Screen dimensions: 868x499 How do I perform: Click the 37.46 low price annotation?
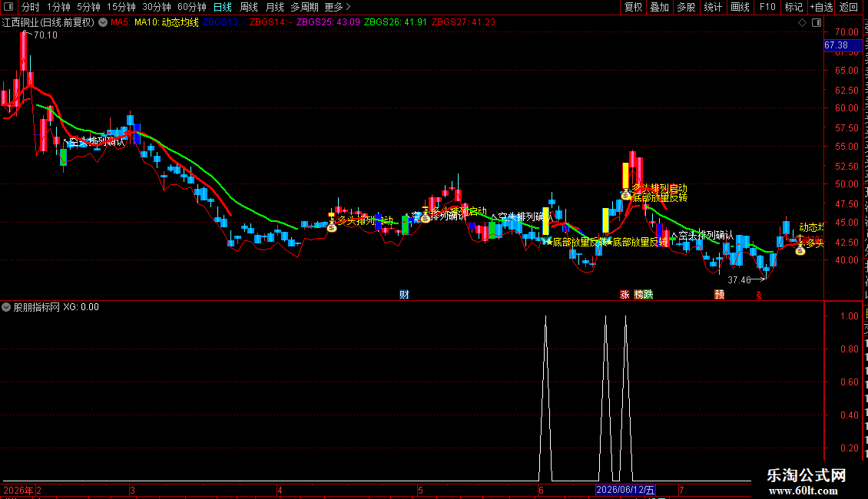(x=739, y=280)
